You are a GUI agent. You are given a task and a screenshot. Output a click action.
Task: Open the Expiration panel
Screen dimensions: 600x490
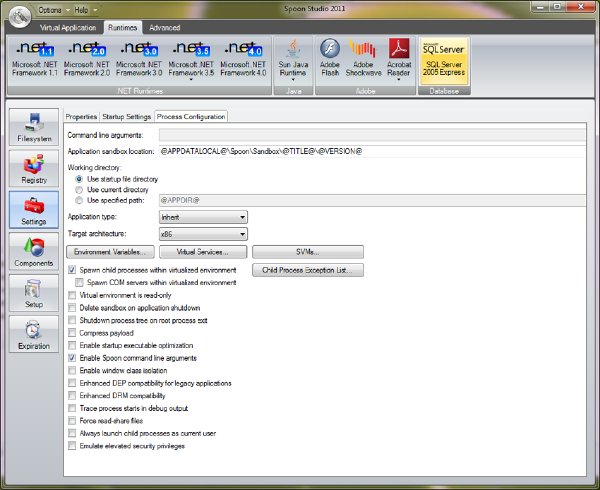(34, 334)
